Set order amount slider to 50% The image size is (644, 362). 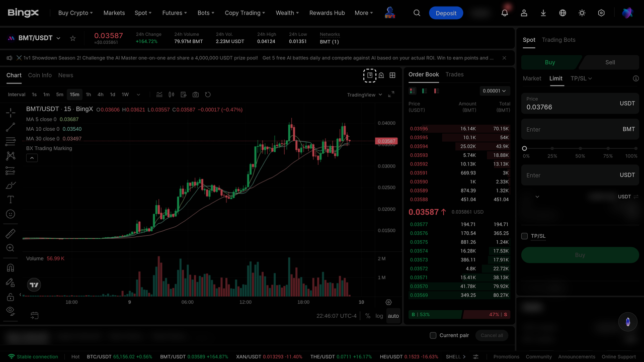pos(580,149)
